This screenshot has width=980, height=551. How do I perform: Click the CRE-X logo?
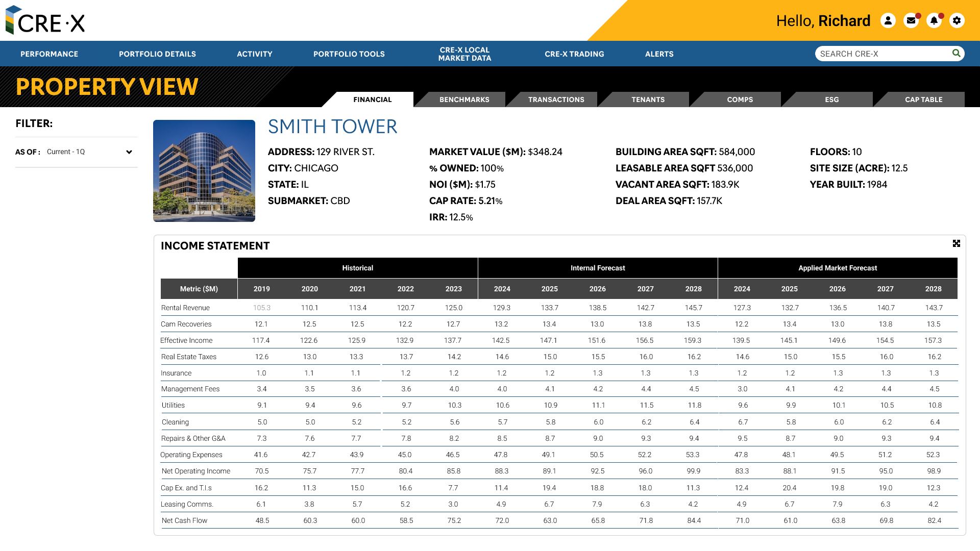(x=45, y=20)
